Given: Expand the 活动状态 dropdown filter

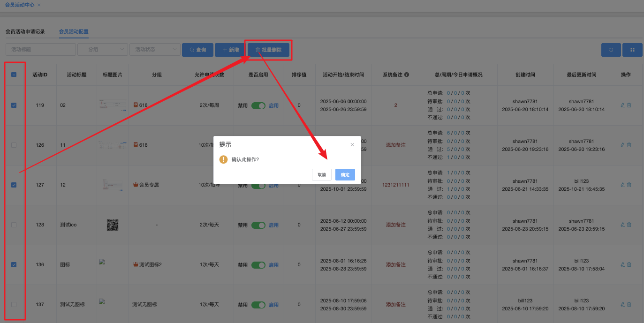Looking at the screenshot, I should click(x=155, y=50).
